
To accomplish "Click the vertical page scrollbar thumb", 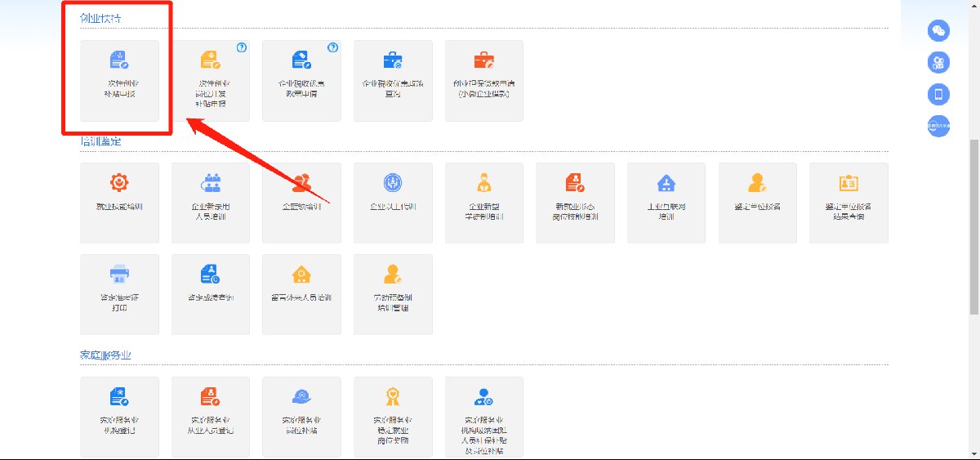I will point(973,225).
